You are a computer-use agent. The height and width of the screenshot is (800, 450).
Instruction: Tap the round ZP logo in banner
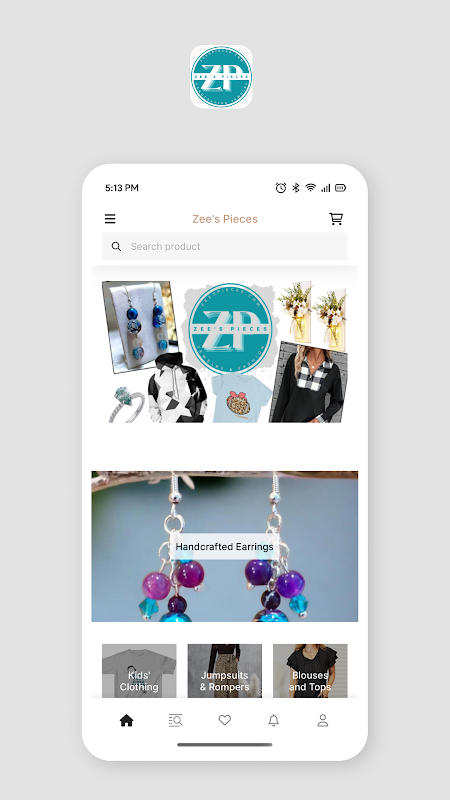click(230, 329)
